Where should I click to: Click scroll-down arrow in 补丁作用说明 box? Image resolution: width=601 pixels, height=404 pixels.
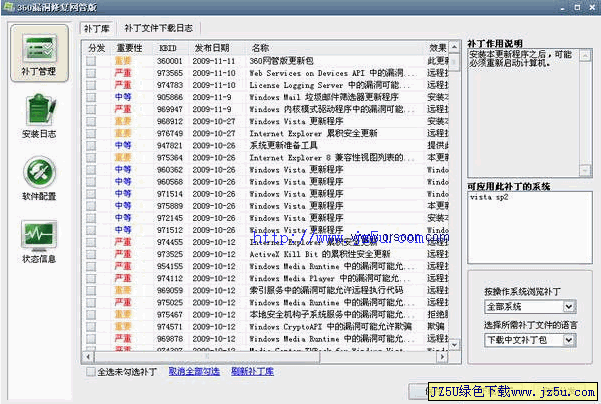click(x=585, y=170)
